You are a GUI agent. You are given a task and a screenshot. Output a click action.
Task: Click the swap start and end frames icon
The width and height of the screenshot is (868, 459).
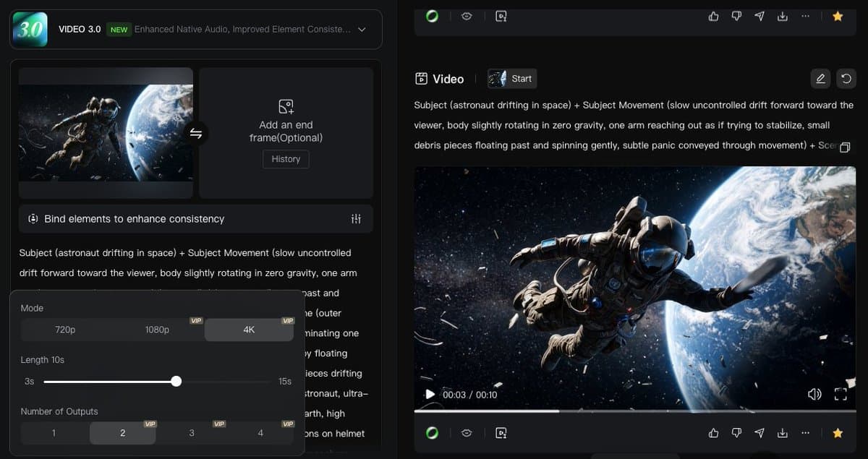[195, 133]
